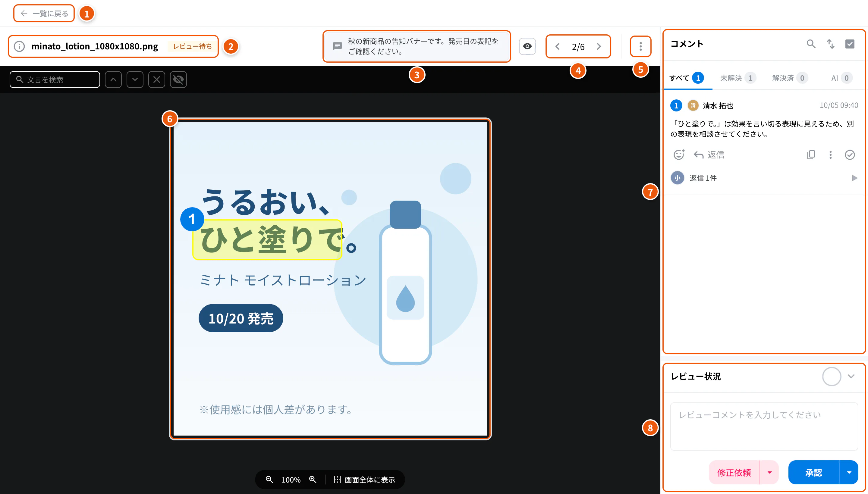Click the eye preview toggle in the header

point(527,46)
